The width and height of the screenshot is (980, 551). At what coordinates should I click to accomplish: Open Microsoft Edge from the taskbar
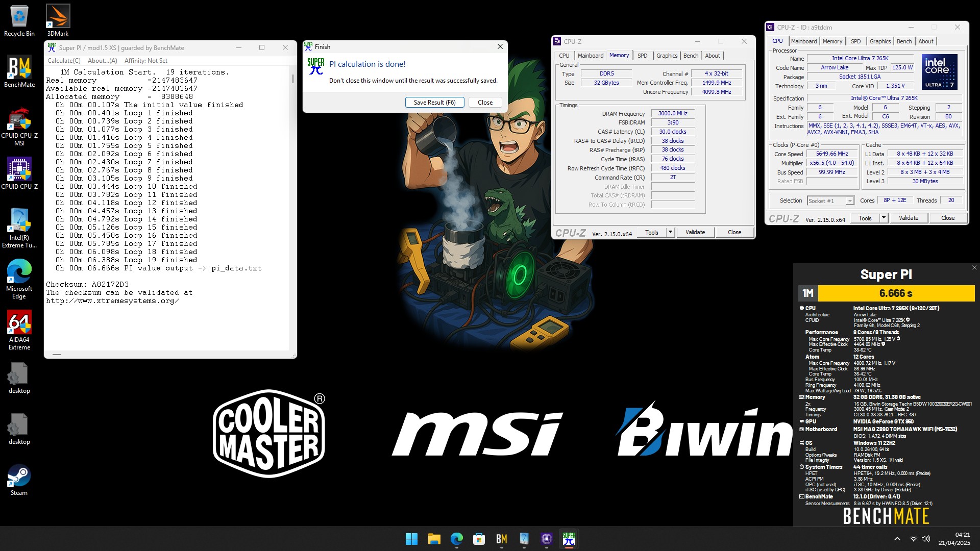[456, 539]
